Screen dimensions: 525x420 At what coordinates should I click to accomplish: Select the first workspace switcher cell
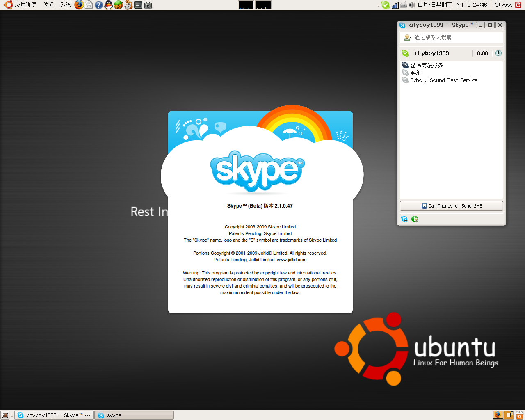pyautogui.click(x=498, y=415)
